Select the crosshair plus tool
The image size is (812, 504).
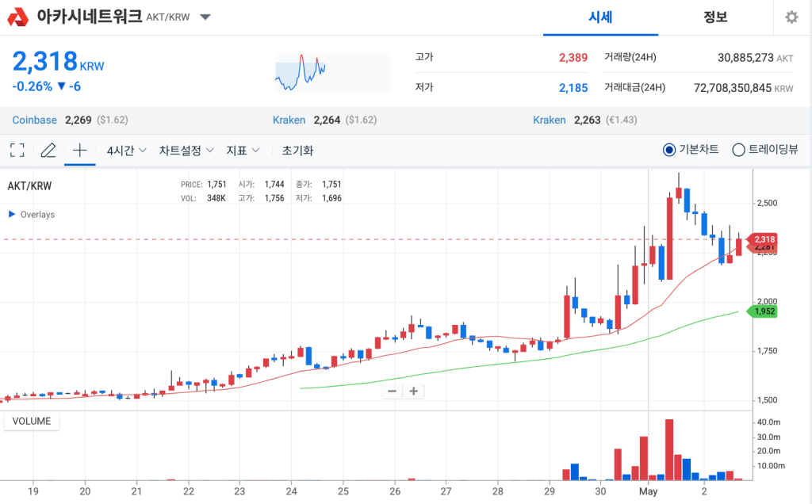coord(80,151)
